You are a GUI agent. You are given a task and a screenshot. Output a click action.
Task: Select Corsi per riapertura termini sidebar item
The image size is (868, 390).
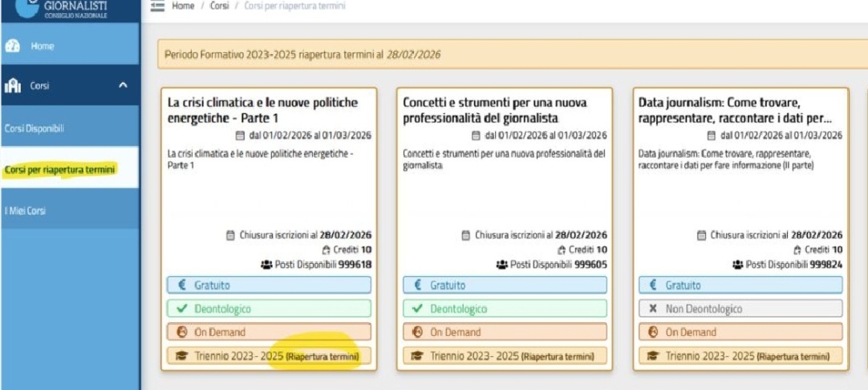coord(59,170)
